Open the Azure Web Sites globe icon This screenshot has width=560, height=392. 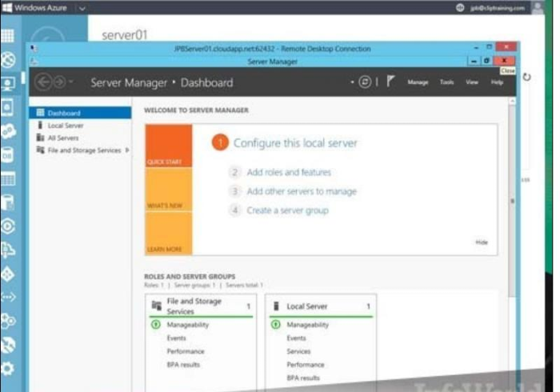pyautogui.click(x=8, y=60)
